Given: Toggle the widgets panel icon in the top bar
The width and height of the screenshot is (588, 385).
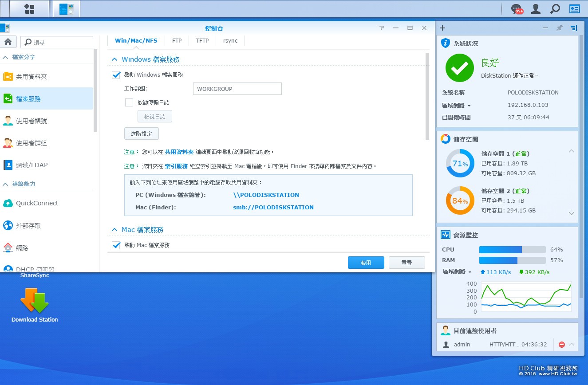Looking at the screenshot, I should coord(575,8).
